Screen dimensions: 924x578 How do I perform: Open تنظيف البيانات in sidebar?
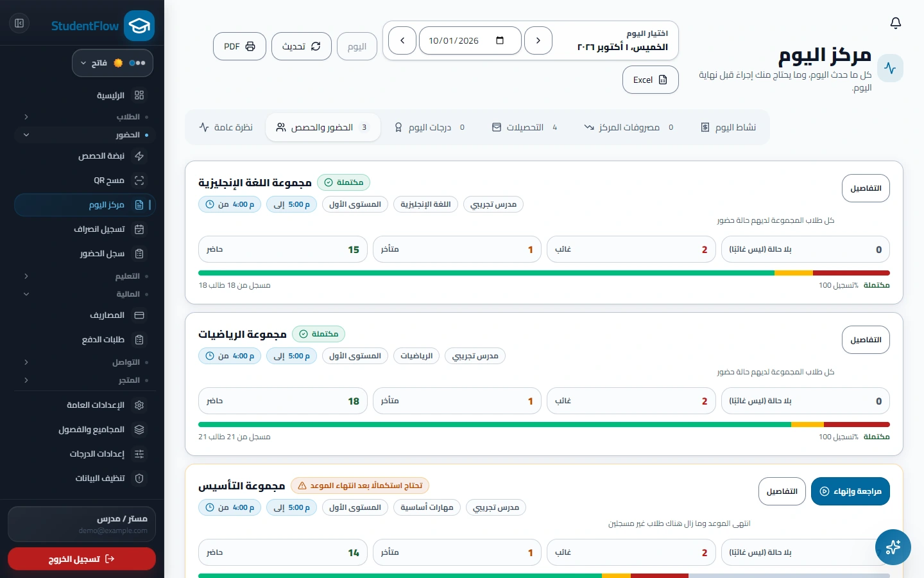(85, 478)
